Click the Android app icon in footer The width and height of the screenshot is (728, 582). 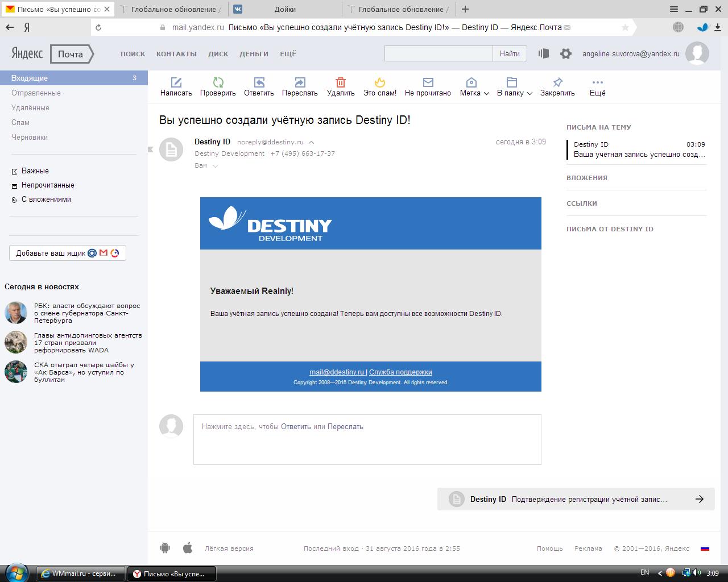tap(165, 548)
